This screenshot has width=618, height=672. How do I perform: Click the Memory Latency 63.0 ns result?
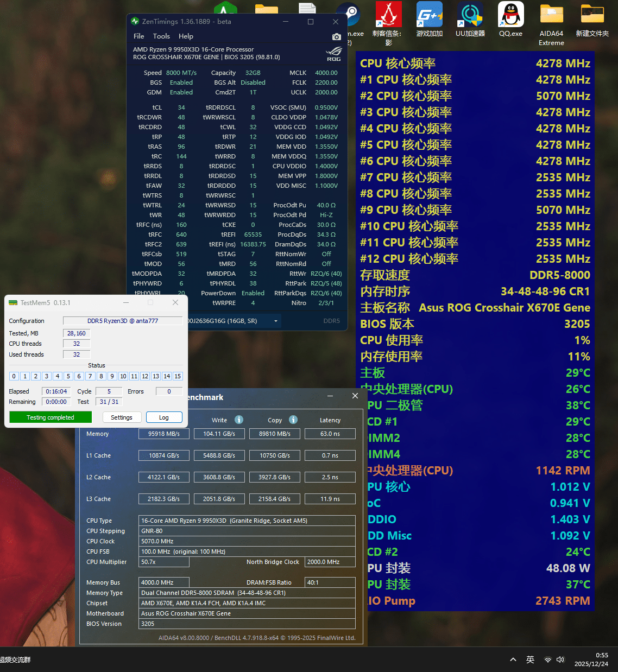330,434
